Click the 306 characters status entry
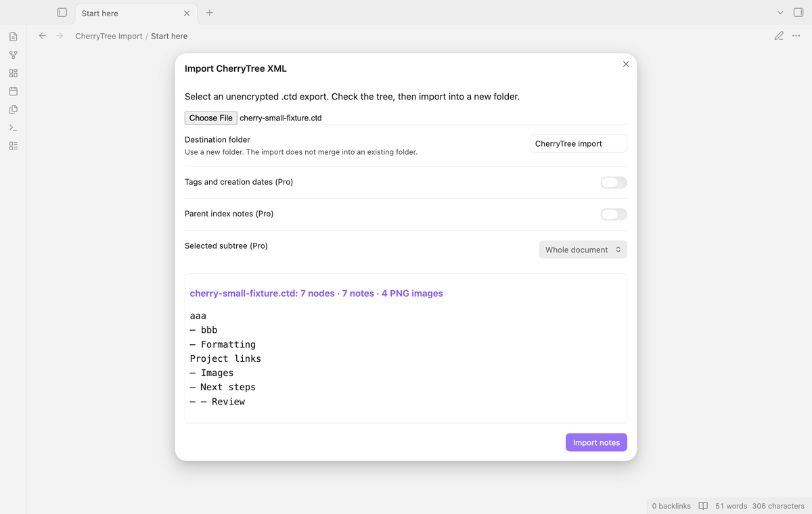Image resolution: width=812 pixels, height=514 pixels. 778,506
